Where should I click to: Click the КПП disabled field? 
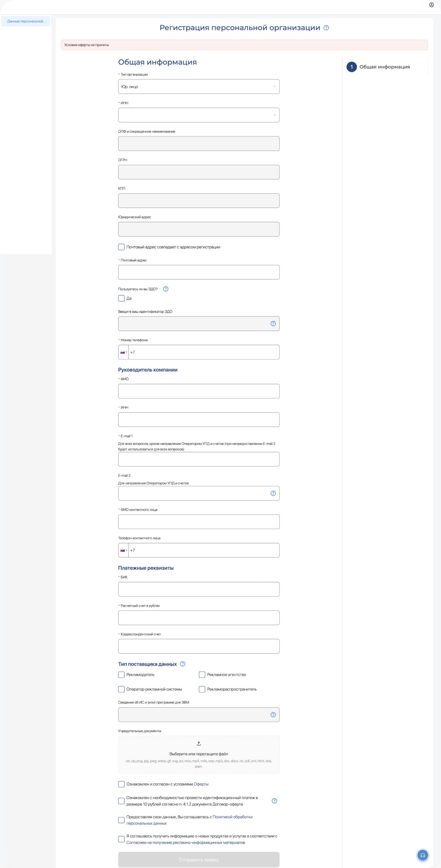coord(199,201)
